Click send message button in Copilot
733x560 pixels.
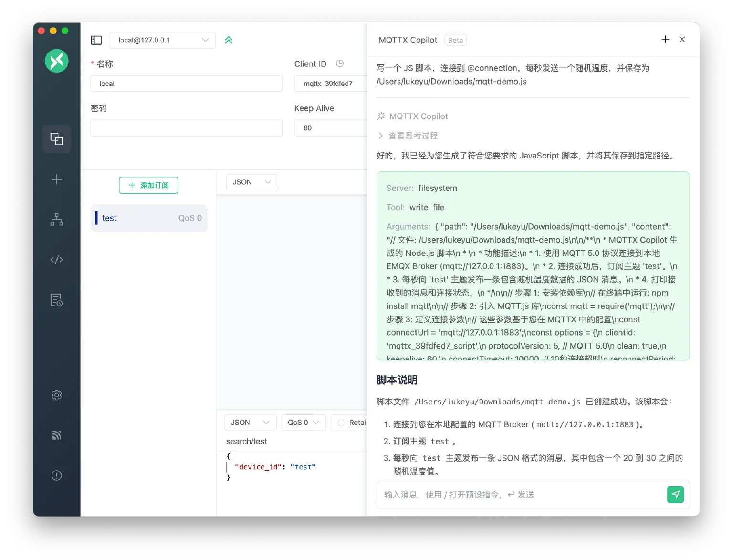[x=675, y=495]
